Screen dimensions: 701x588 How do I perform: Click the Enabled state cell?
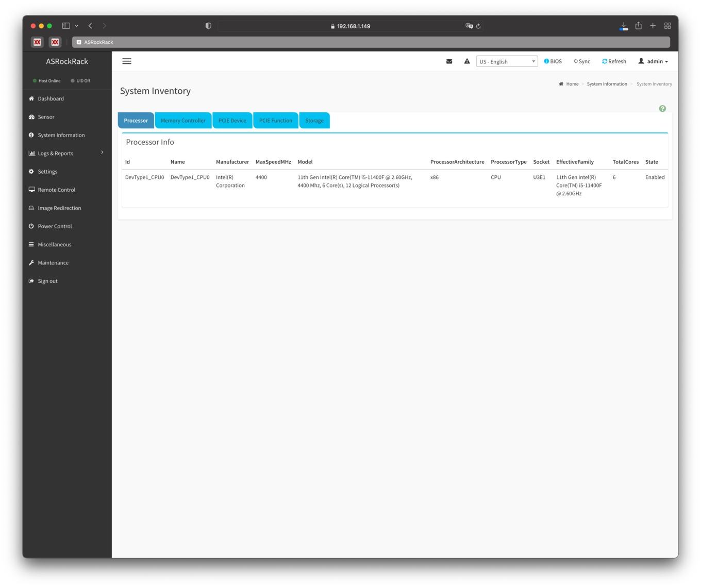click(655, 177)
